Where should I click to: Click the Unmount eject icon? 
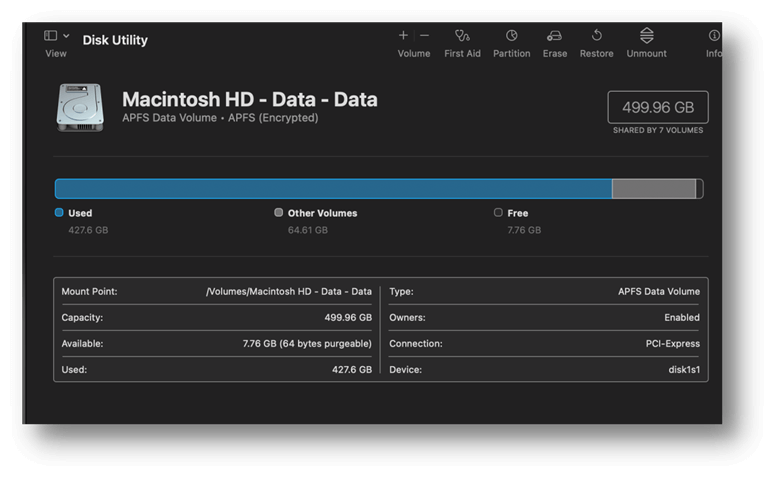coord(646,36)
